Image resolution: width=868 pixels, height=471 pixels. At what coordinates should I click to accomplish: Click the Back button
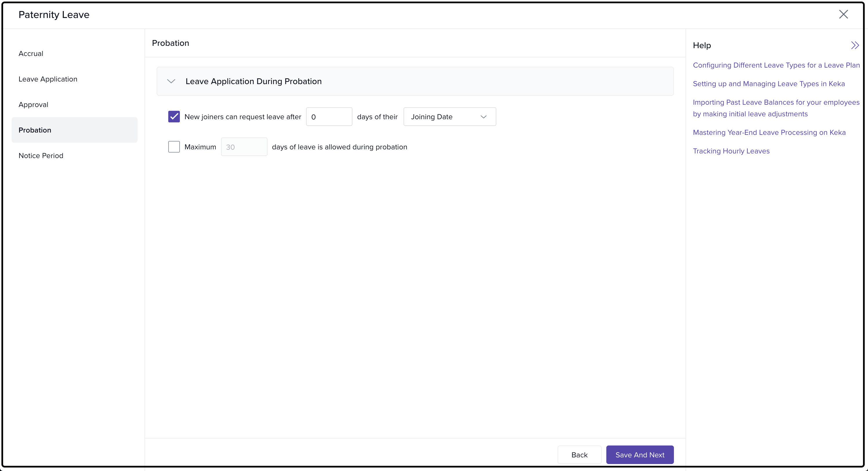click(x=579, y=454)
